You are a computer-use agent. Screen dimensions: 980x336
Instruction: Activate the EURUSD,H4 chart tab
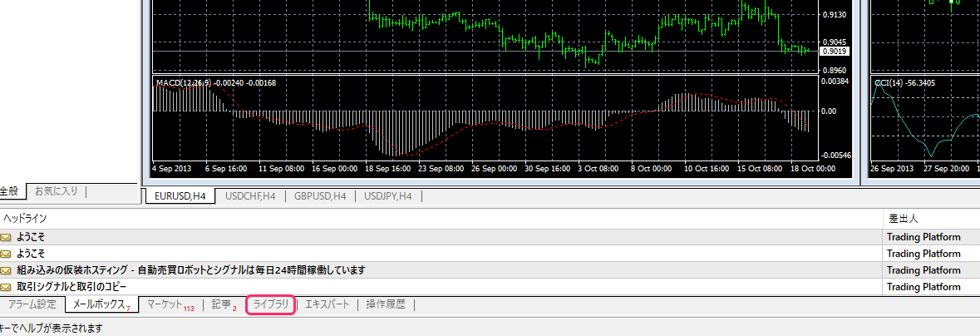[x=180, y=196]
